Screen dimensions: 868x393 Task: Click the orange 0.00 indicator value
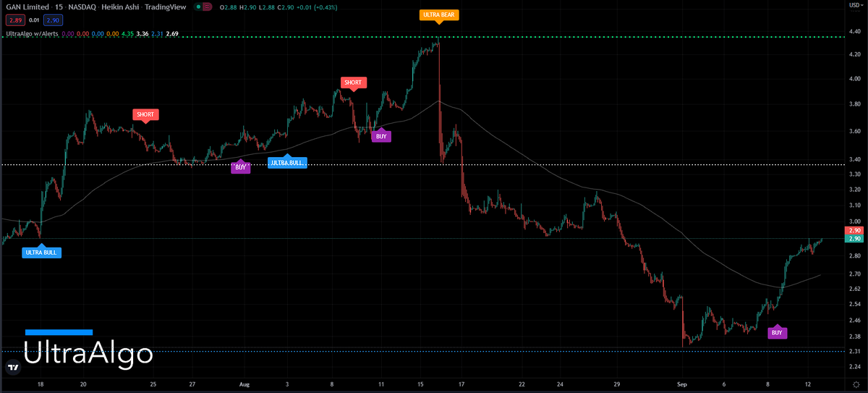(112, 33)
